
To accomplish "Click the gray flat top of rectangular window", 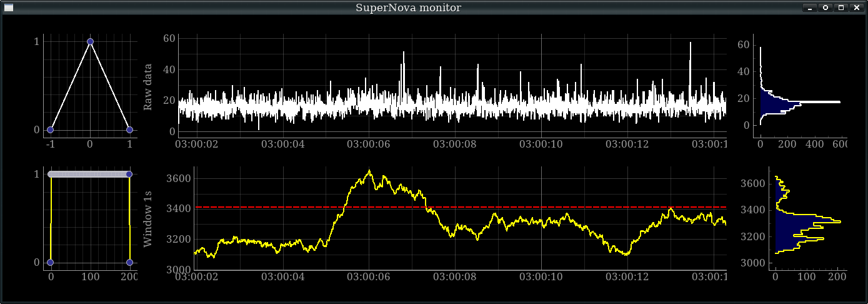I will click(x=90, y=174).
